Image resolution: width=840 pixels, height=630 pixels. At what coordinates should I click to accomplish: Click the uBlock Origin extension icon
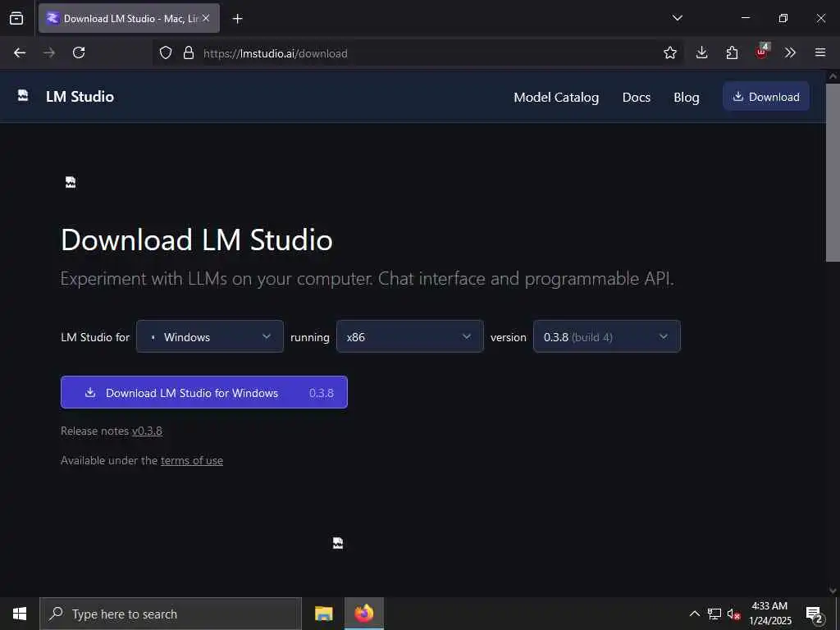[762, 52]
